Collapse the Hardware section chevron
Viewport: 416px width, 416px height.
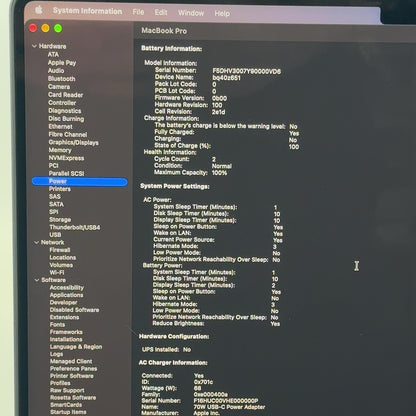pyautogui.click(x=34, y=46)
